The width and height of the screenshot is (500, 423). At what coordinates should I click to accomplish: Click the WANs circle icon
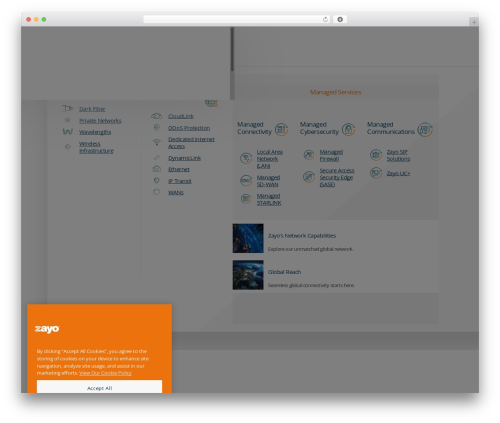click(x=156, y=192)
